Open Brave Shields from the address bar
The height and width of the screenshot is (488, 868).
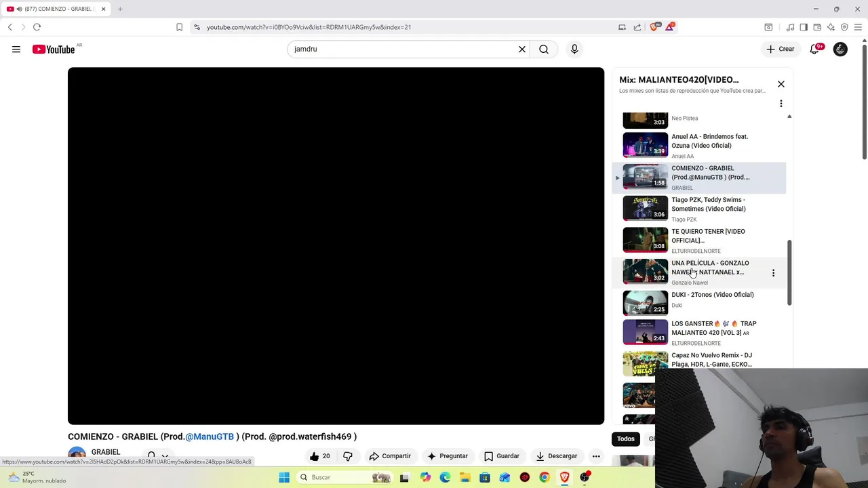[654, 27]
